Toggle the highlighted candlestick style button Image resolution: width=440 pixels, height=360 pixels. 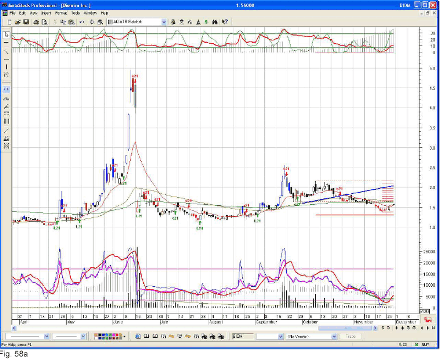pyautogui.click(x=6, y=89)
